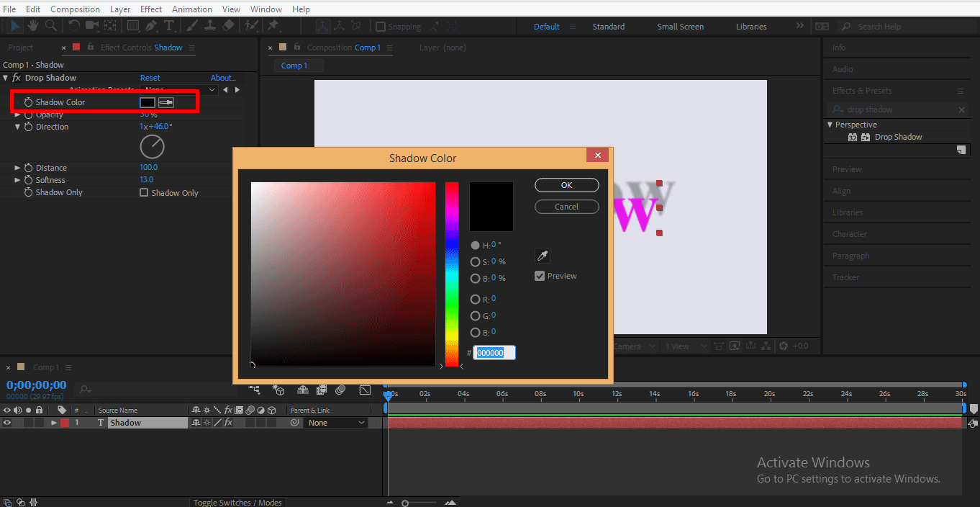Screen dimensions: 980x507
Task: Open the Parent & Link None dropdown
Action: pyautogui.click(x=335, y=422)
